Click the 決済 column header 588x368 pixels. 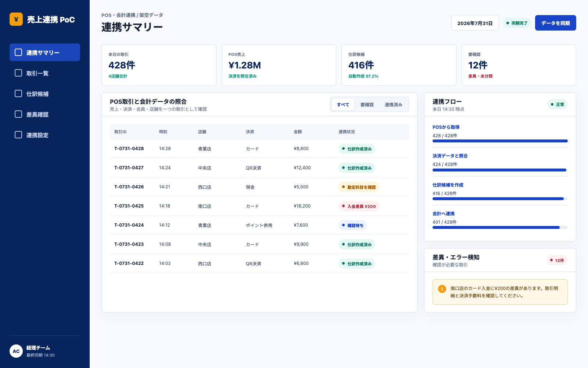click(250, 132)
